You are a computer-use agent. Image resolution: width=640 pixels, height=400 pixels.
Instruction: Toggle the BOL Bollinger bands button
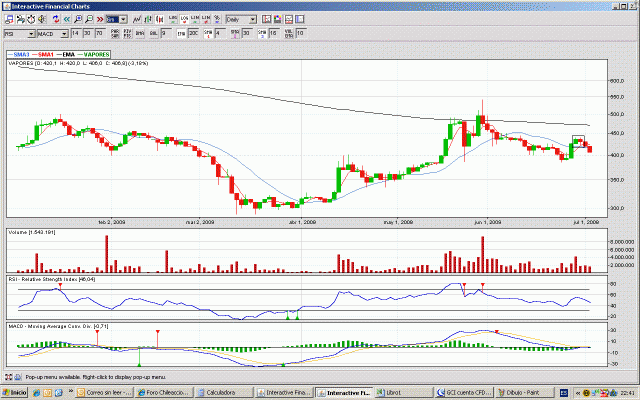[x=153, y=33]
